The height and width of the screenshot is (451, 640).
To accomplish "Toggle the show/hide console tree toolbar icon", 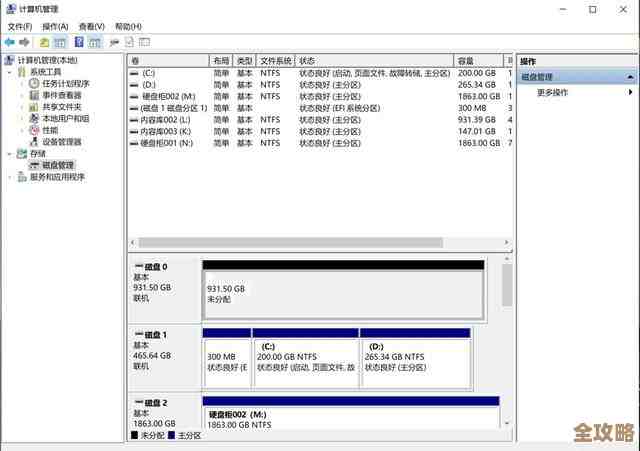I will (60, 42).
